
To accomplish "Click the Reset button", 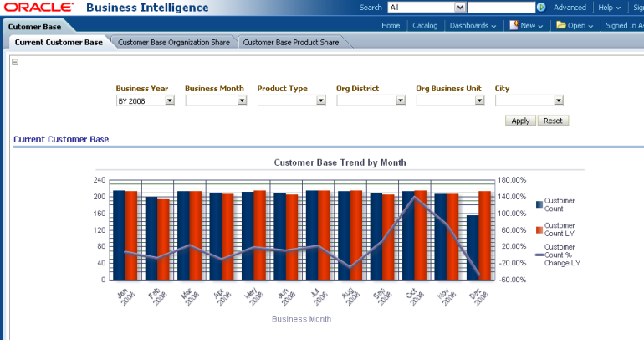I will tap(553, 121).
